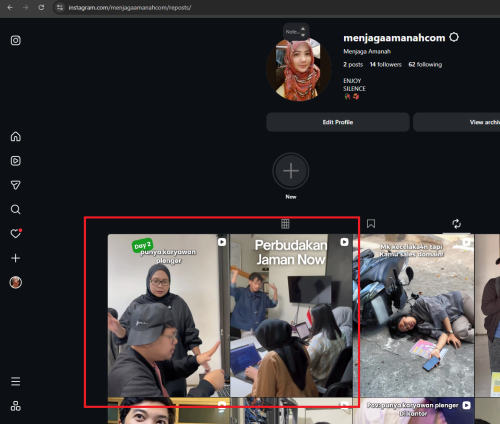
Task: Open the 'punya karyawan plenger' Day 2 video
Action: click(168, 315)
